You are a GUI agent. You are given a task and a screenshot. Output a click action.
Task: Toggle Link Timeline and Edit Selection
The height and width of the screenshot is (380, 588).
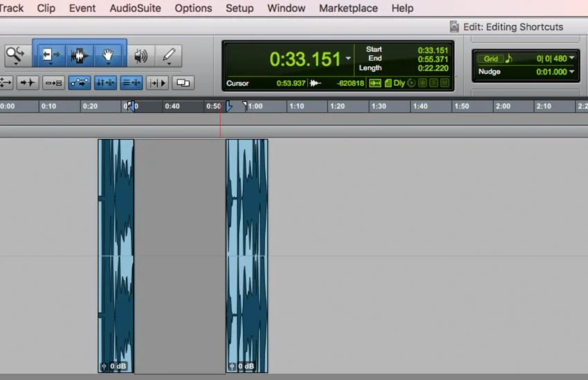coord(105,83)
